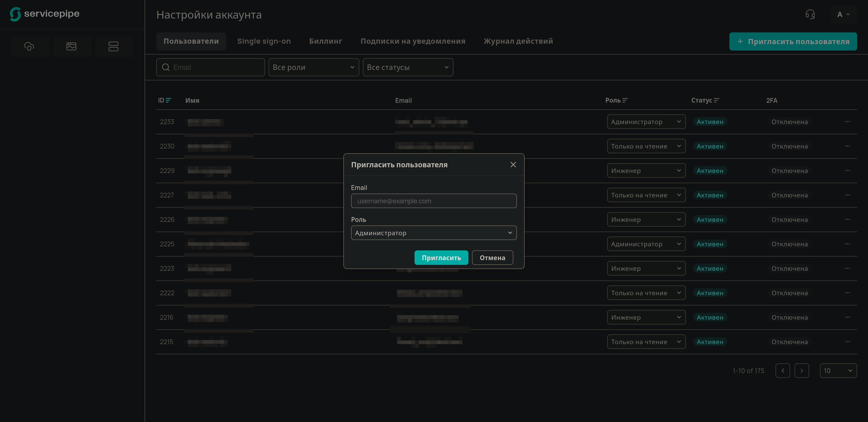Switch to the Биллинг tab
868x422 pixels.
tap(325, 41)
